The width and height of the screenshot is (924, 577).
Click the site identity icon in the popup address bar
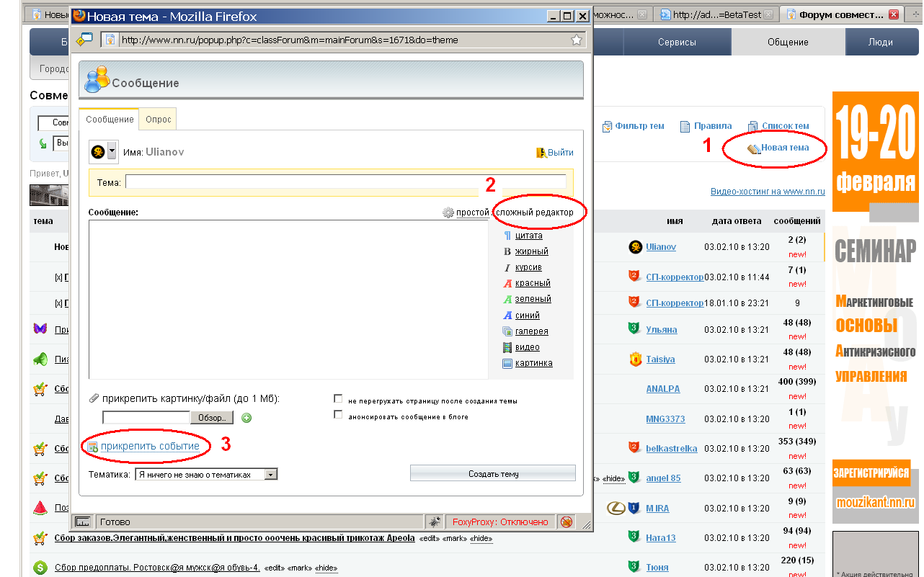pos(110,40)
